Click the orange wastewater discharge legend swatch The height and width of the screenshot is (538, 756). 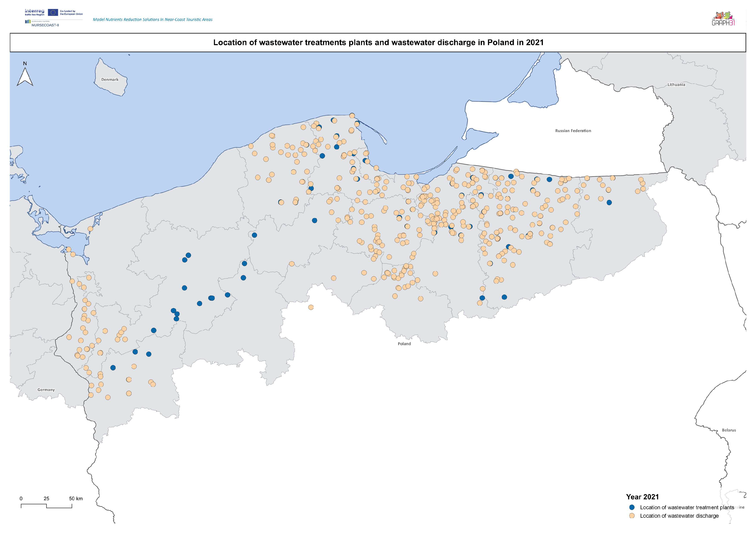click(632, 516)
